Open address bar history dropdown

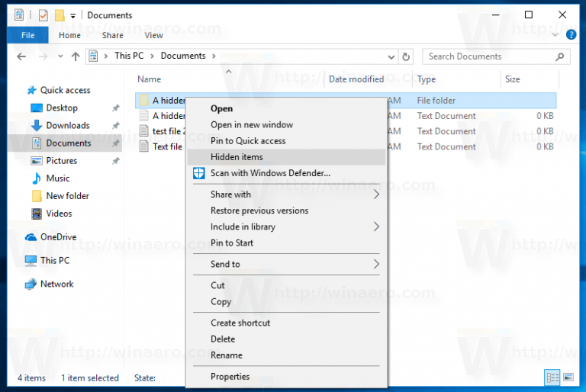pyautogui.click(x=391, y=56)
